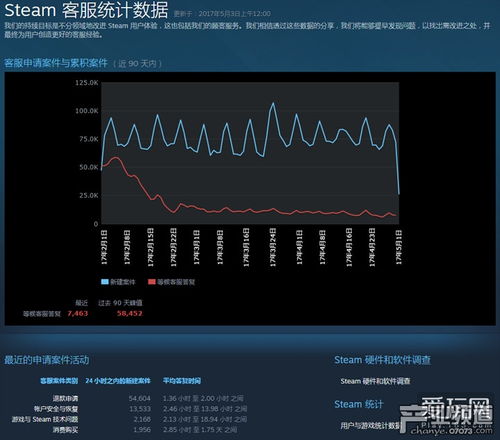Viewport: 500px width, 440px height.
Task: Click the 1.36 小时 至 2.00 小时 wait time
Action: [x=203, y=398]
